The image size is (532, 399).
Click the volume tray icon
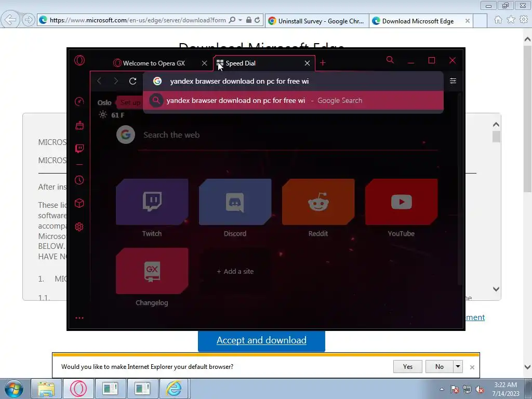(x=480, y=389)
